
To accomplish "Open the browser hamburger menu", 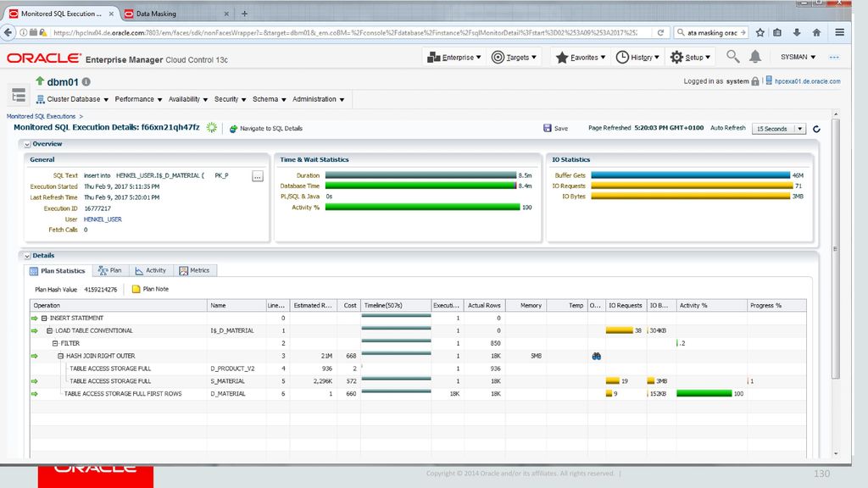I will tap(840, 33).
